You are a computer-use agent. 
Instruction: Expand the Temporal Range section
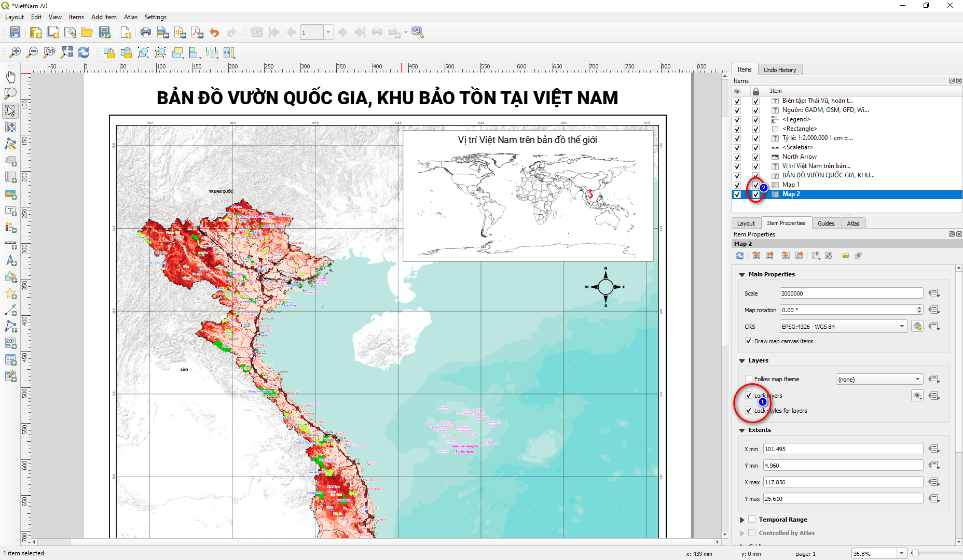click(x=742, y=520)
